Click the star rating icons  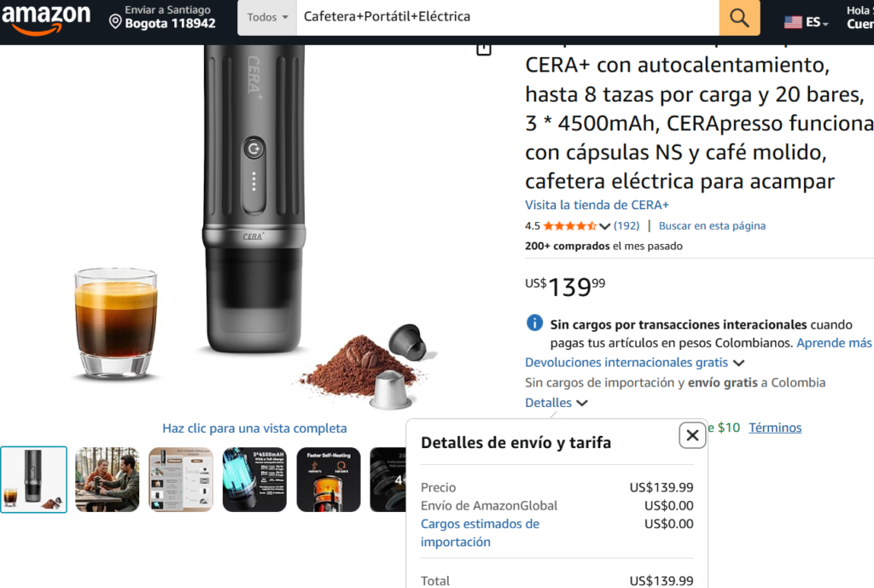pos(569,225)
